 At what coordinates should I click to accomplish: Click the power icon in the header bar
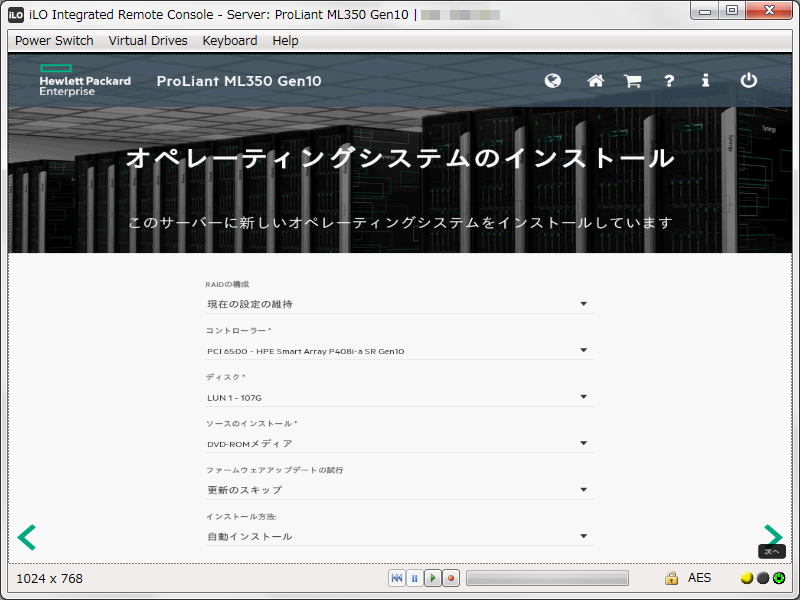[x=749, y=81]
